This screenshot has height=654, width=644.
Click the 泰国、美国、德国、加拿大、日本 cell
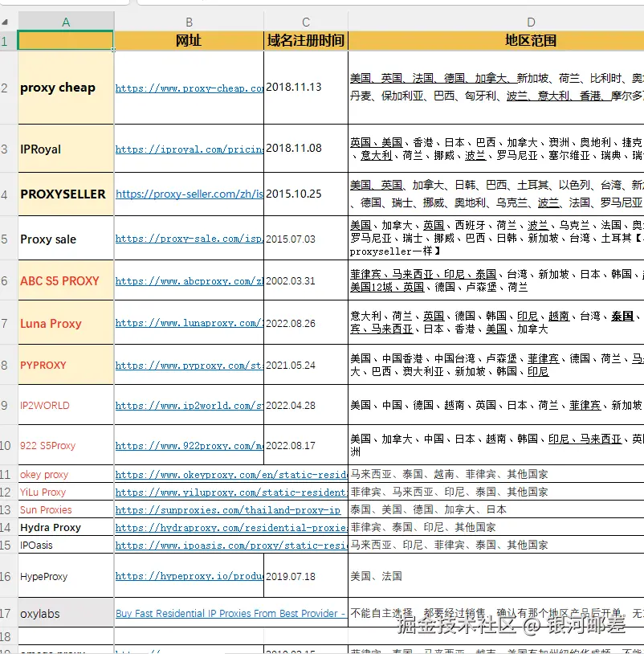496,509
